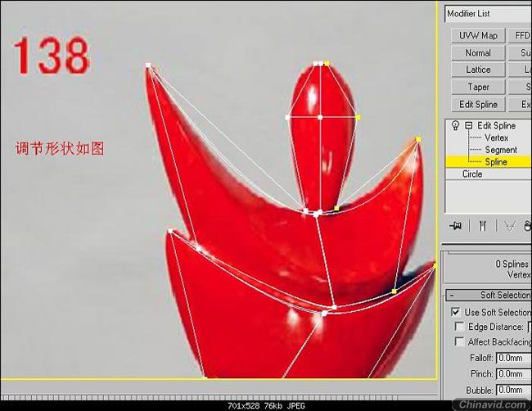Select Edit Spline in the modifier stack

coord(496,125)
